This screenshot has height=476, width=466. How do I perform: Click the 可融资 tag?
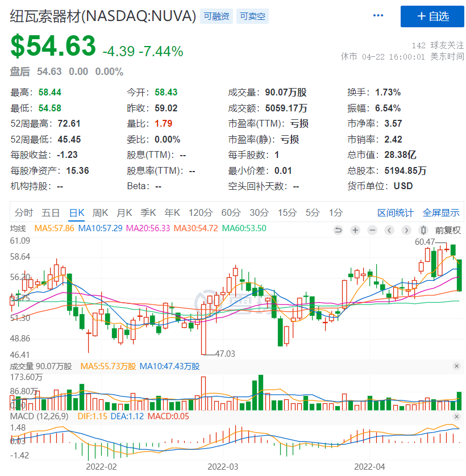click(x=217, y=16)
